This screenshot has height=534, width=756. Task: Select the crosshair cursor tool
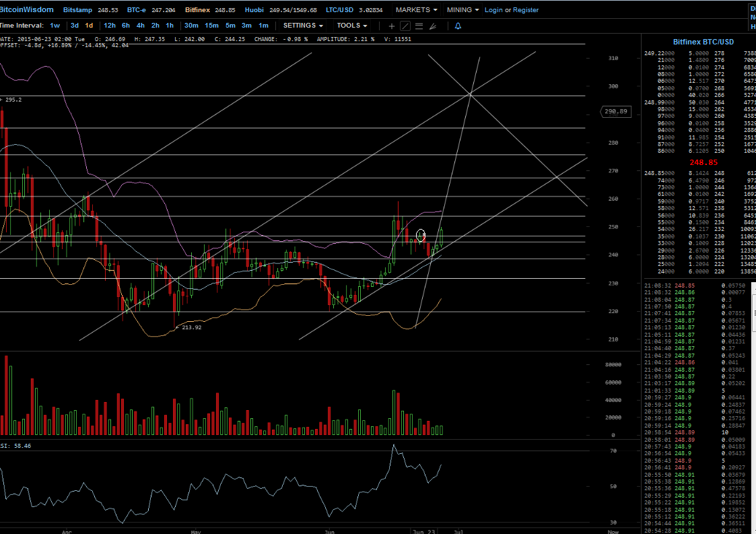click(392, 26)
